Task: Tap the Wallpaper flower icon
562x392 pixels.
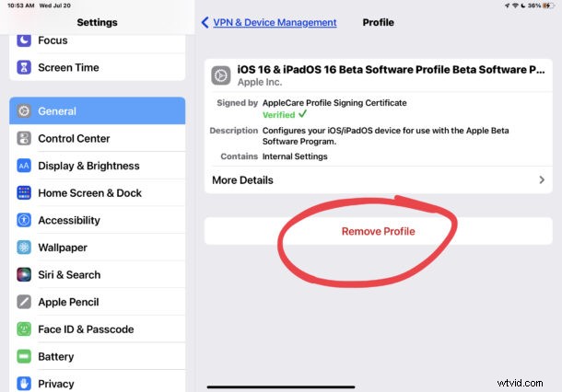Action: (24, 247)
